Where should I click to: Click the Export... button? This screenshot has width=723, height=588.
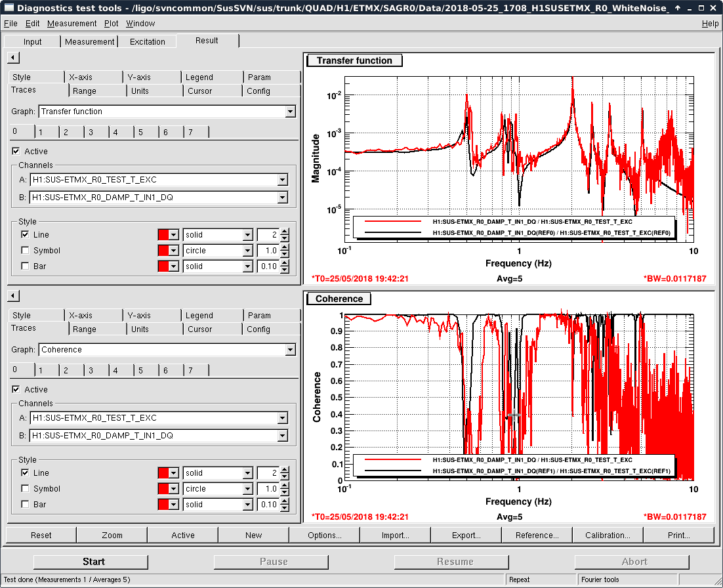(x=466, y=535)
